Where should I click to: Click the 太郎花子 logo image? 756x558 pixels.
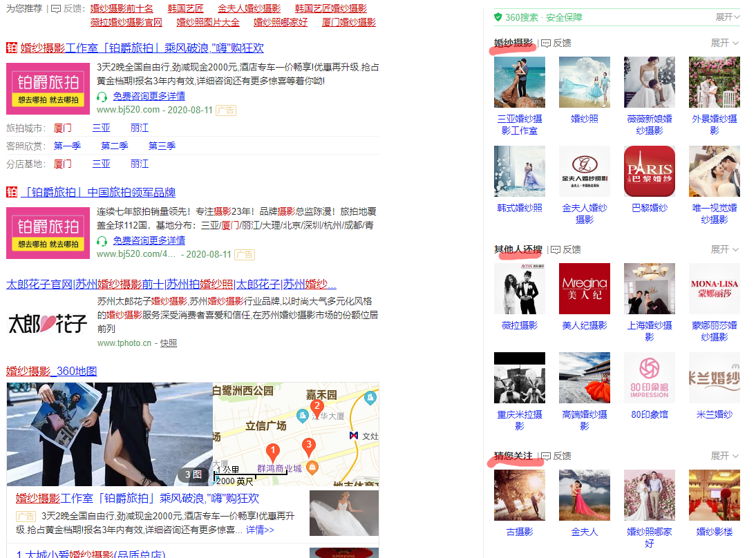click(x=48, y=323)
